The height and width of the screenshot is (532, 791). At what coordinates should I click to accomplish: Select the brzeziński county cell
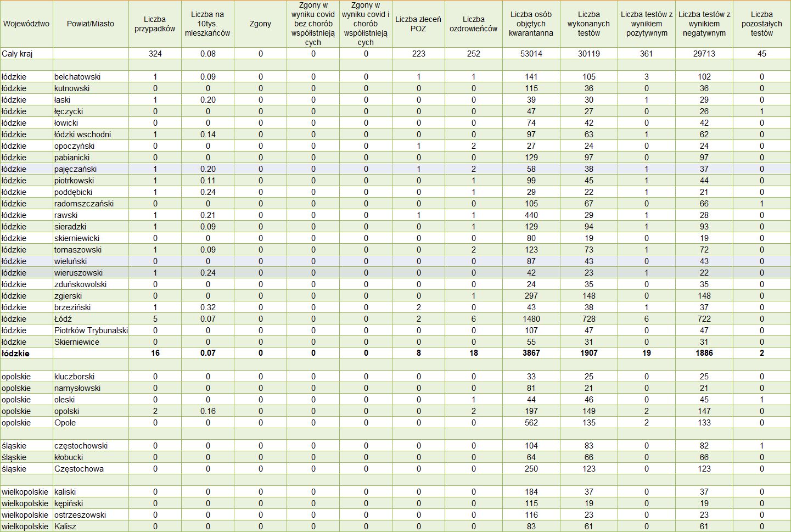(91, 307)
